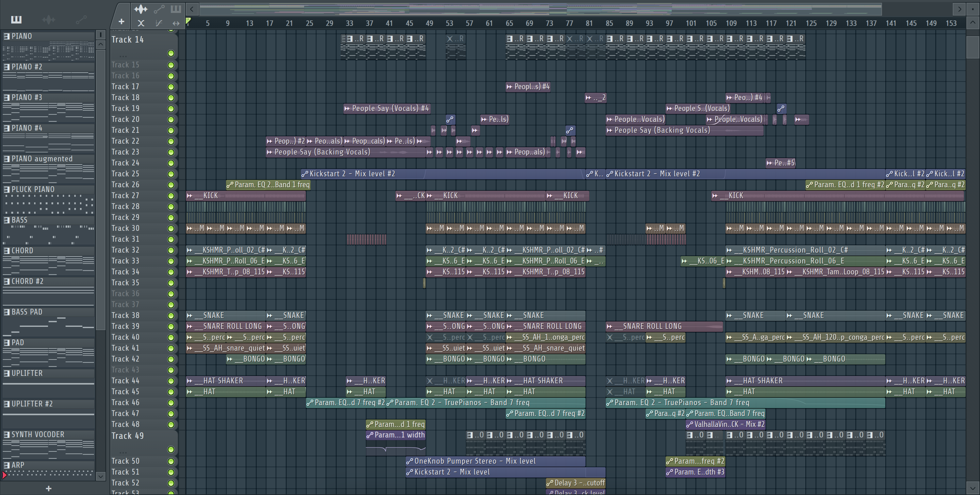Viewport: 980px width, 495px height.
Task: Click the PIANO #2 pattern icon
Action: (x=6, y=67)
